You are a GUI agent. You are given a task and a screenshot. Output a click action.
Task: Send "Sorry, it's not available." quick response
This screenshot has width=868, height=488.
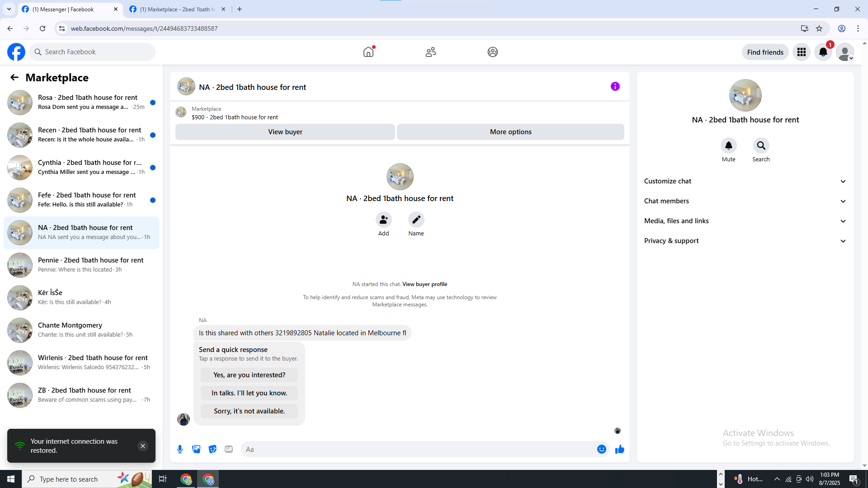point(249,411)
